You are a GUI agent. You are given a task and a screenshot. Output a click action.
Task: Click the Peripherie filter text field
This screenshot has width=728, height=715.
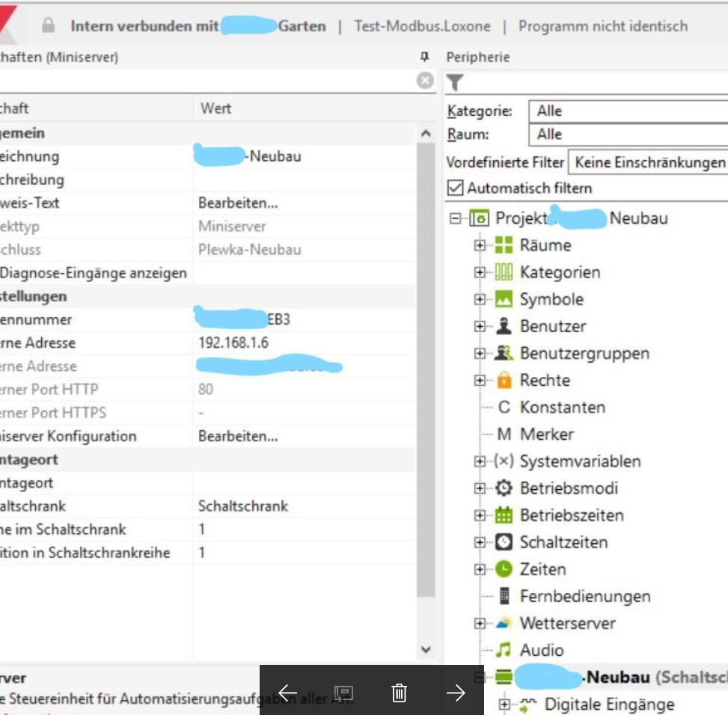[x=596, y=83]
